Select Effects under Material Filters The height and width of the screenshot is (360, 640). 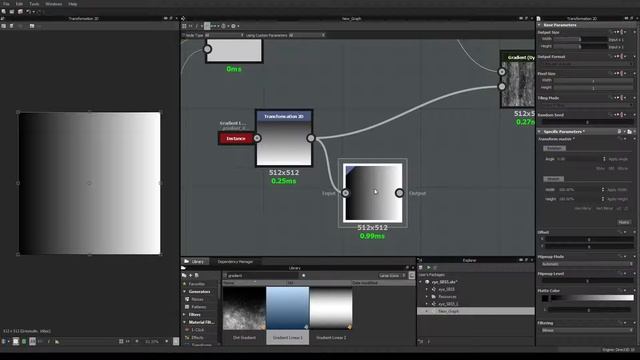point(198,338)
